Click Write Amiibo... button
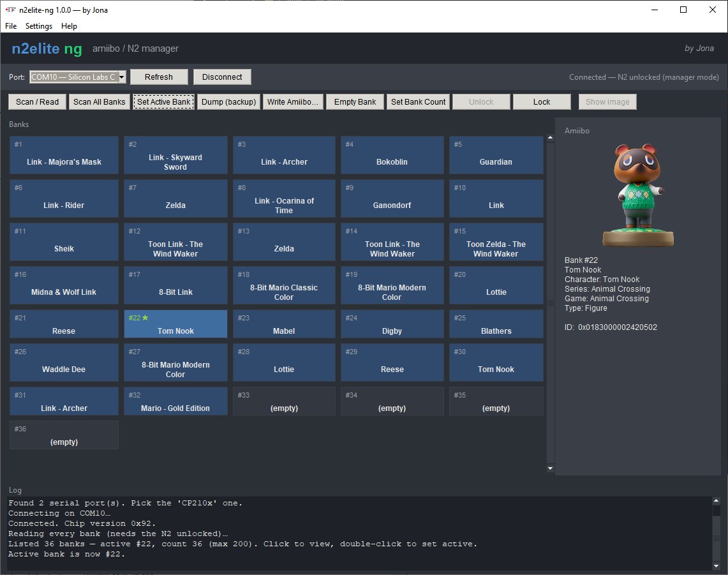Viewport: 728px width, 575px height. [x=292, y=101]
